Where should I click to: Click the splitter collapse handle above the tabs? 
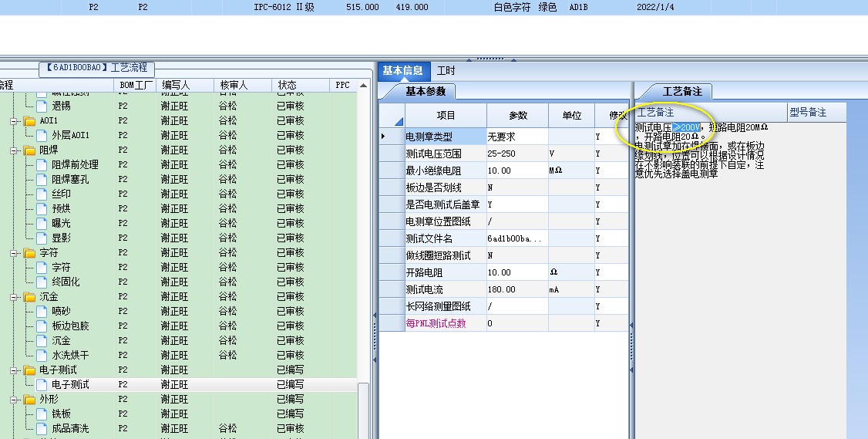click(x=490, y=59)
